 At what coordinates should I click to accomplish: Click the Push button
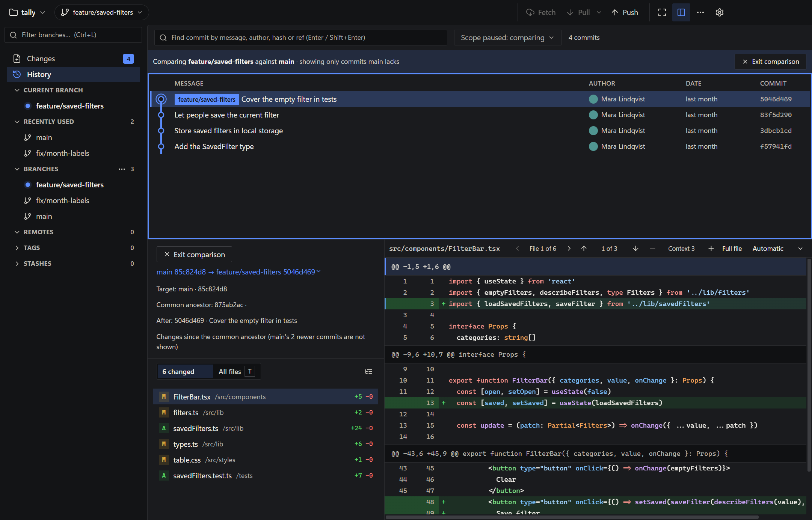tap(625, 12)
